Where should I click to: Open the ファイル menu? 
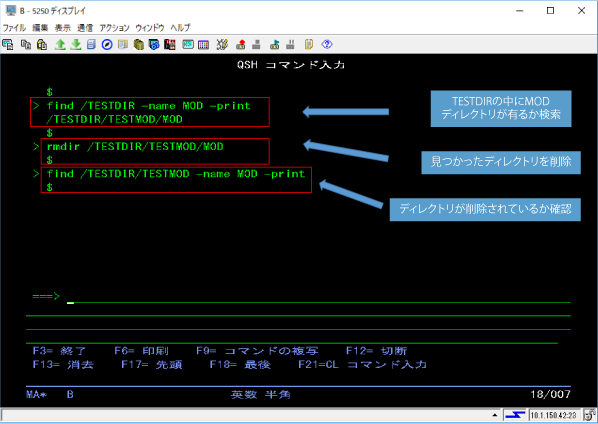pos(14,28)
